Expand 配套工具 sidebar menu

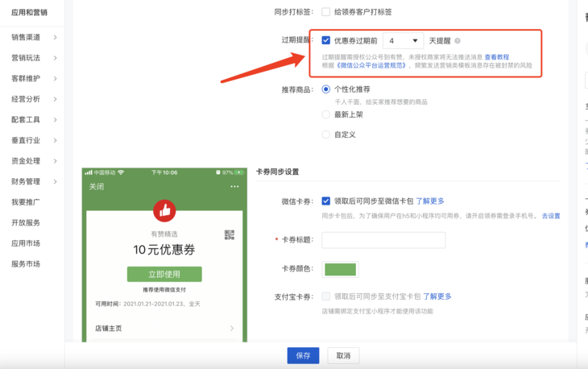coord(34,119)
